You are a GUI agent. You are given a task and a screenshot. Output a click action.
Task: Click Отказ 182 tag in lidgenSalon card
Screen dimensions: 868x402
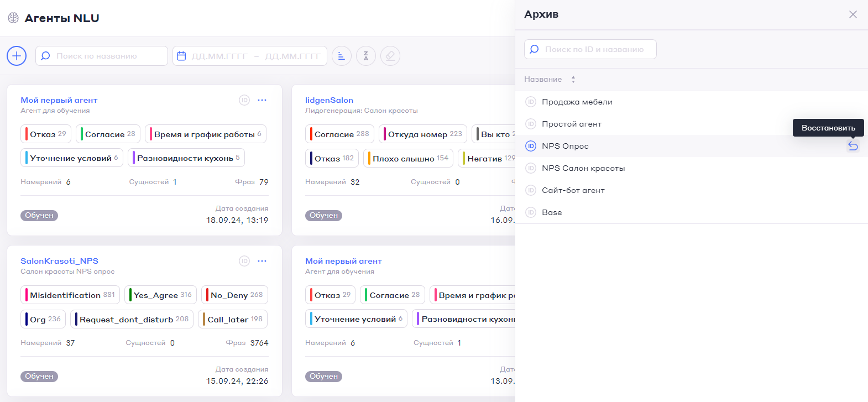pos(332,158)
